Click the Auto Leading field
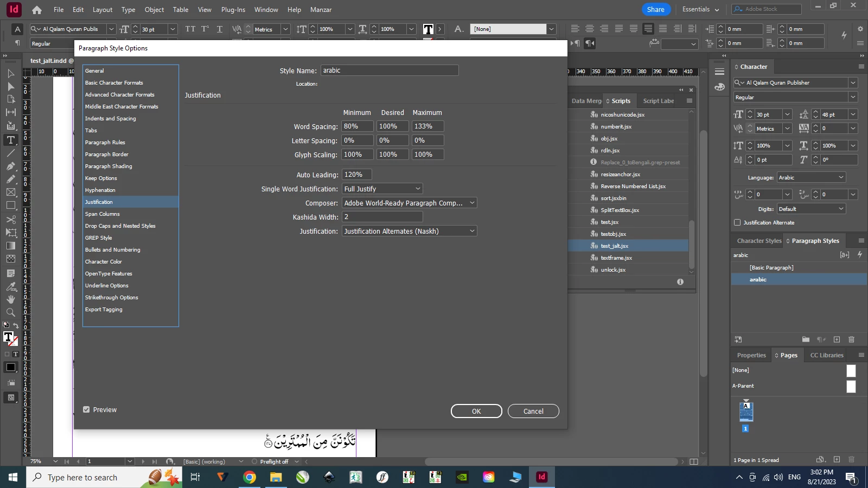Screen dimensions: 868x488 (357, 175)
